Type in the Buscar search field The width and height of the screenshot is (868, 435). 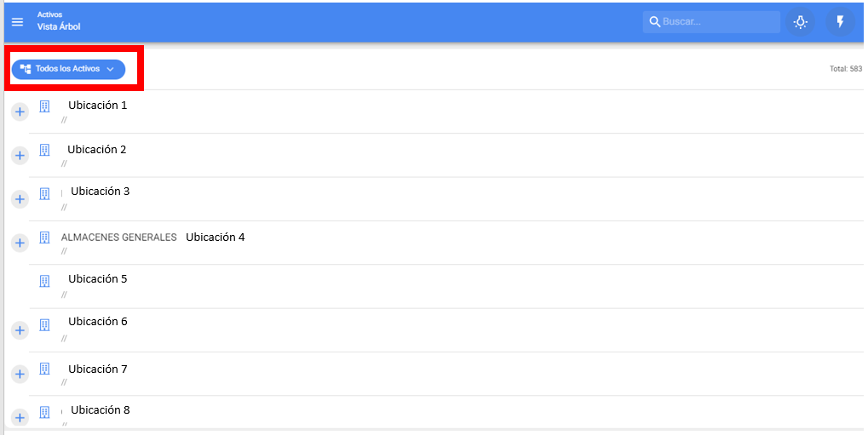point(719,22)
